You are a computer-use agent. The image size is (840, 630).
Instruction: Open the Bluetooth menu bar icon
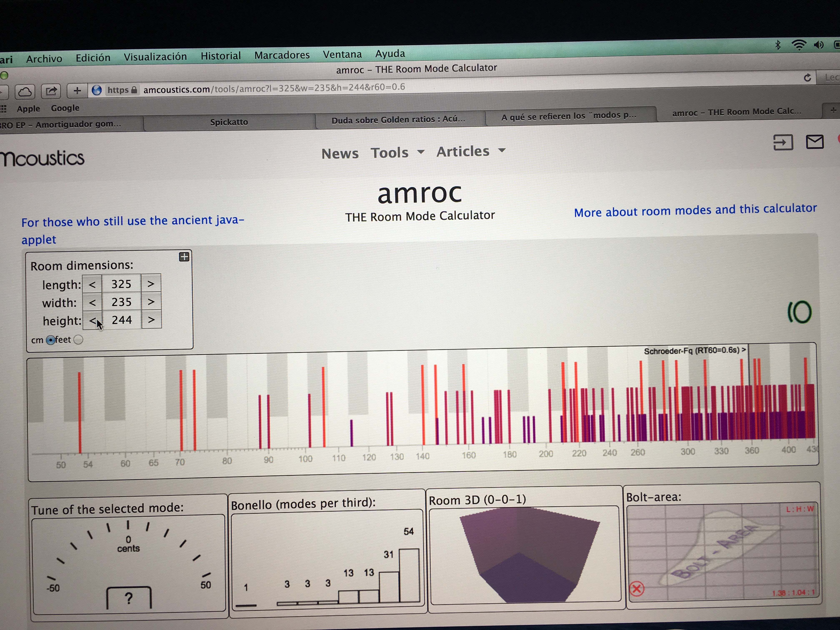point(778,45)
